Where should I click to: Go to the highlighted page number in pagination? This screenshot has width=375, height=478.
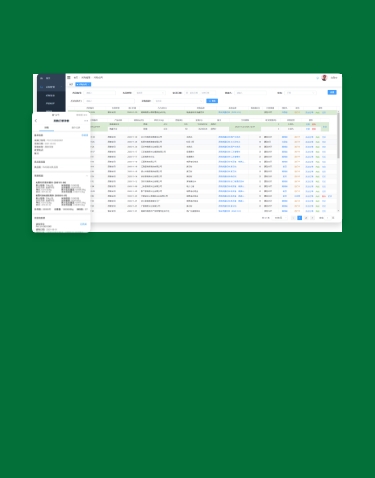click(x=299, y=218)
